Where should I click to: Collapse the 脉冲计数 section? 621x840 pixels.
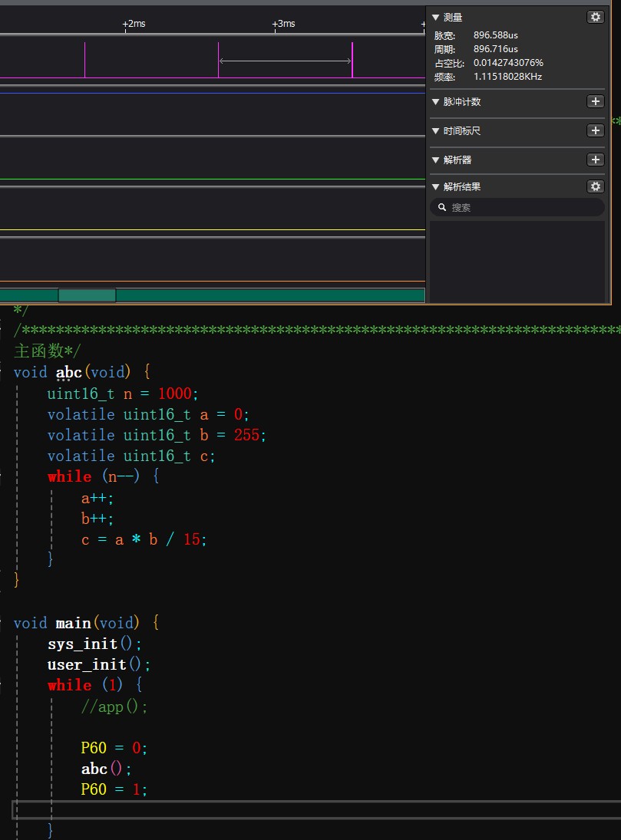click(436, 102)
